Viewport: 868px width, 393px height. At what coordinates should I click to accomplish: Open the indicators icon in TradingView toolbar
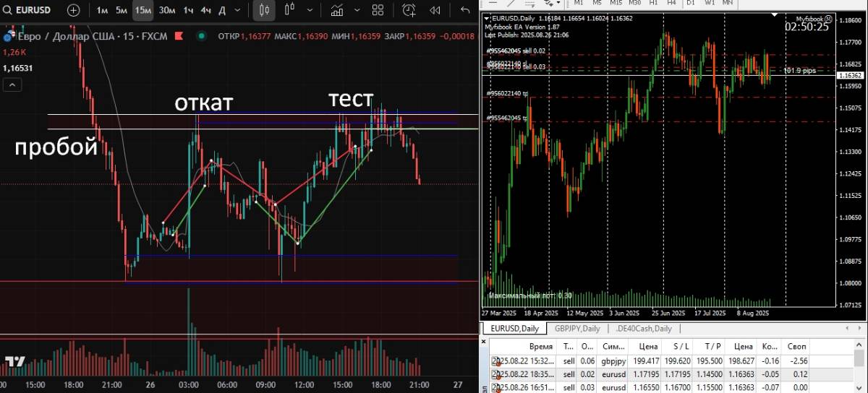[x=337, y=11]
